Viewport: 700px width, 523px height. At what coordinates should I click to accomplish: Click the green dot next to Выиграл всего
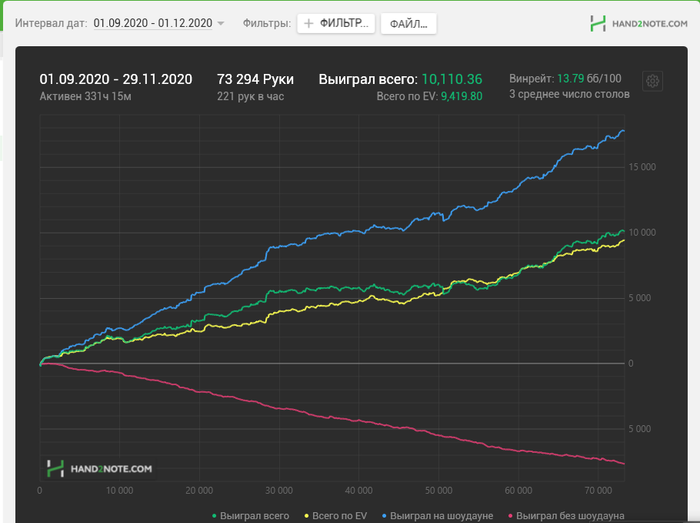click(214, 516)
